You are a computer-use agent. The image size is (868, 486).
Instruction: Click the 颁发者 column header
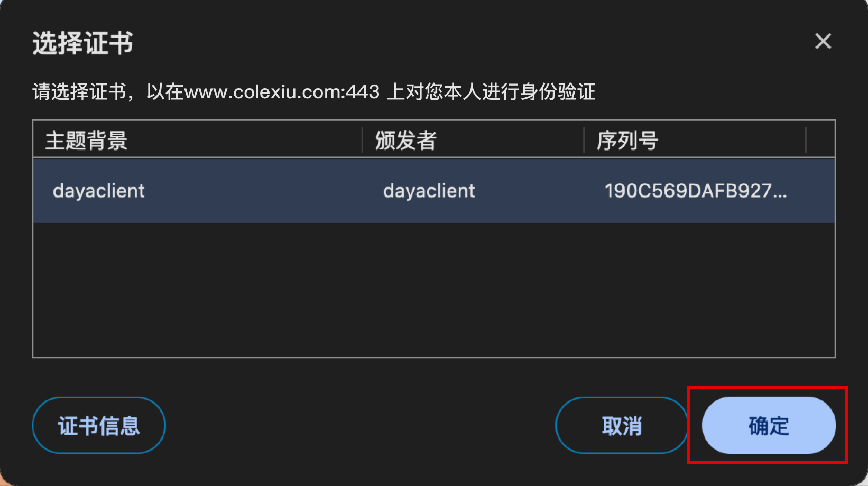406,141
